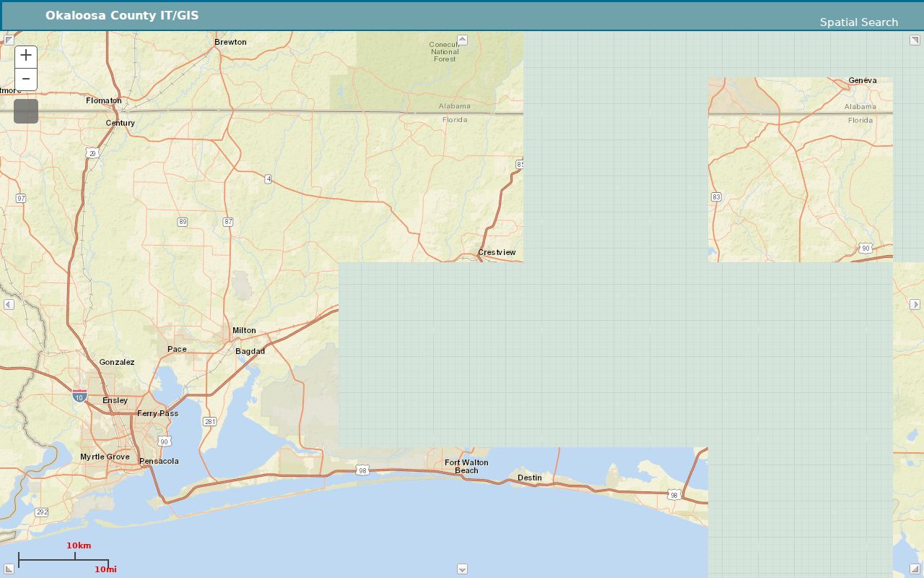The image size is (924, 578).
Task: Pan the map northeast with the diagonal arrow
Action: coord(915,40)
